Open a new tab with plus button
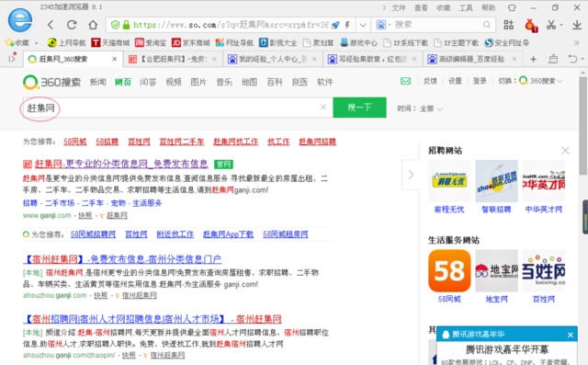 [533, 59]
